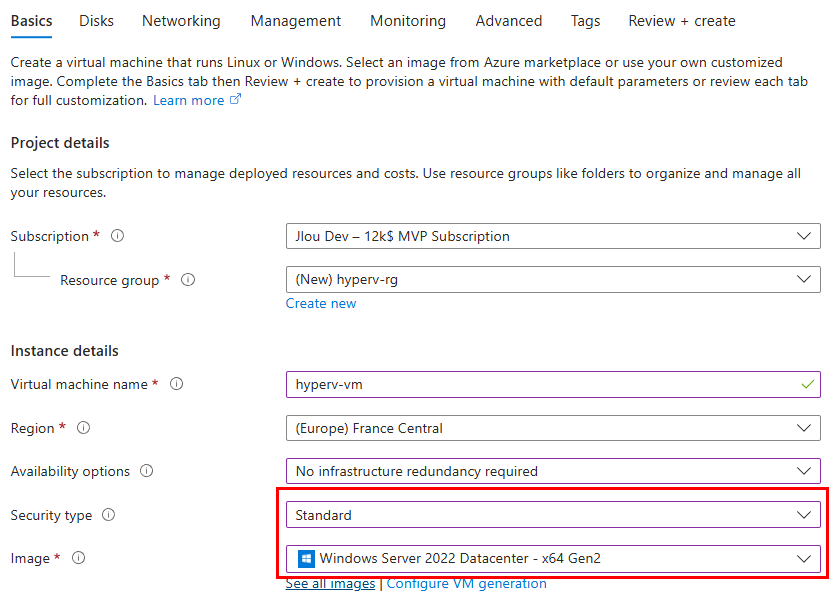Show info tooltip for Resource group
The width and height of the screenshot is (837, 597).
(x=188, y=279)
